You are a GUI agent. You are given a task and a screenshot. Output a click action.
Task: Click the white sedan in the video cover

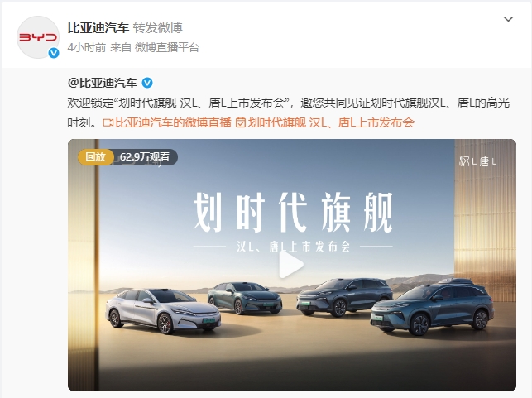pos(163,310)
